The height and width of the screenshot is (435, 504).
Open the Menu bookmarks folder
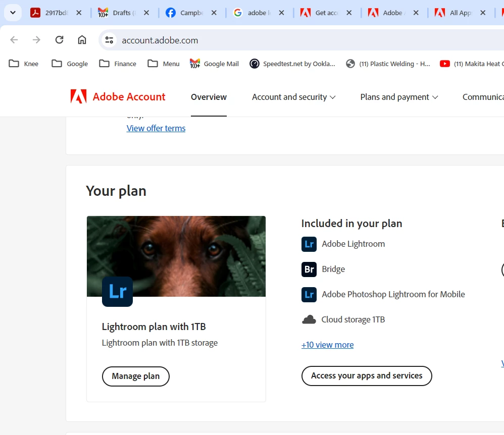163,64
